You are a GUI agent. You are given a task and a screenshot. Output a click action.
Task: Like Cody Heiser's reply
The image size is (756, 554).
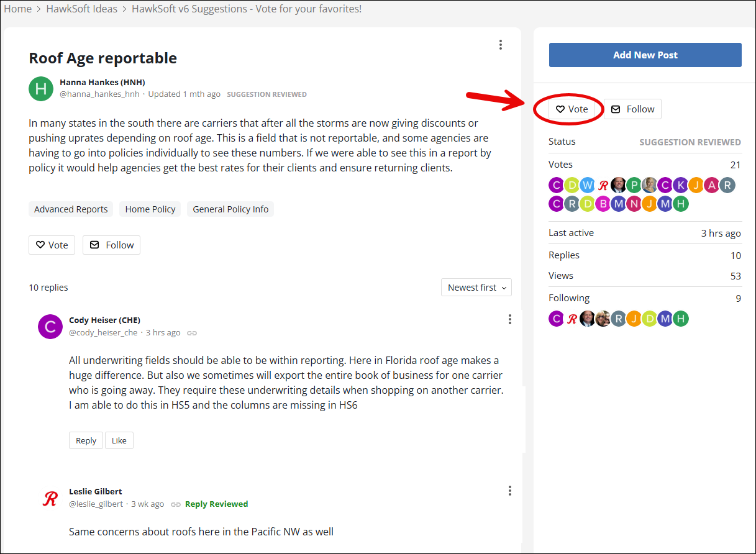[x=119, y=440]
